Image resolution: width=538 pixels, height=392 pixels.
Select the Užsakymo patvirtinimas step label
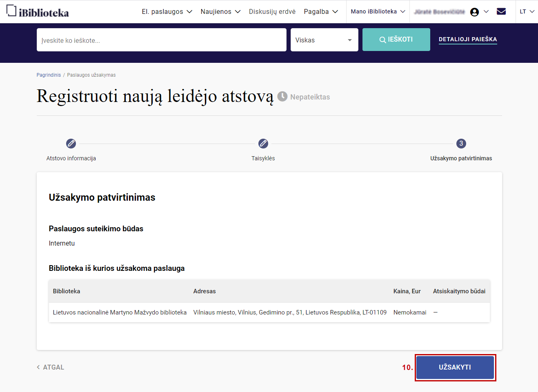461,158
